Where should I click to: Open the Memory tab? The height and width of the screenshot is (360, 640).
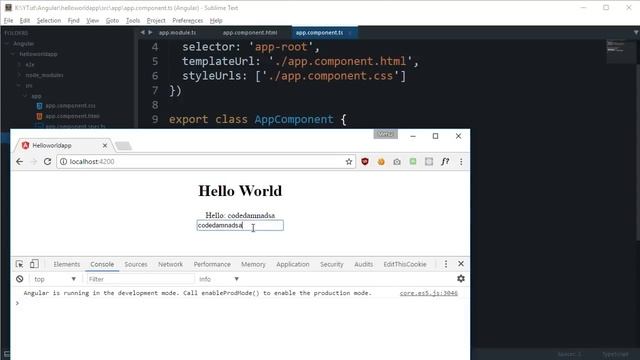point(253,264)
